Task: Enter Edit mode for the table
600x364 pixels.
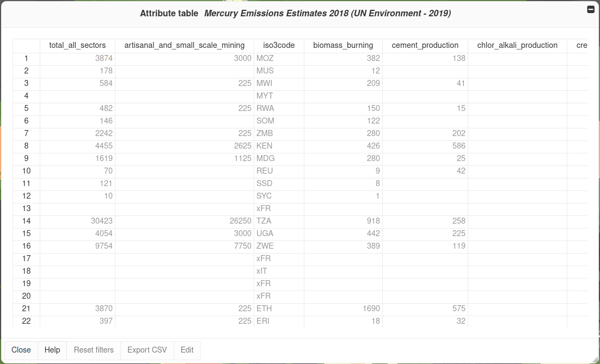Action: pyautogui.click(x=187, y=350)
